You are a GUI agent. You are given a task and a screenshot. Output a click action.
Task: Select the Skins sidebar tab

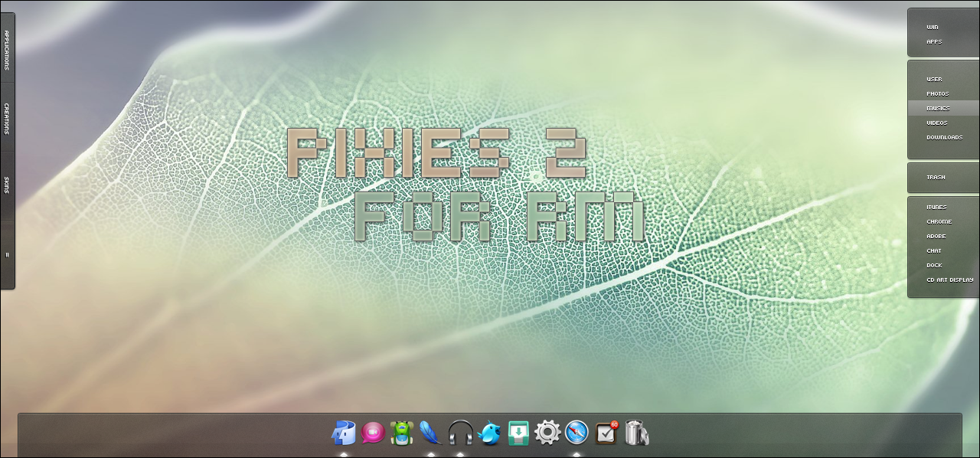[x=7, y=185]
